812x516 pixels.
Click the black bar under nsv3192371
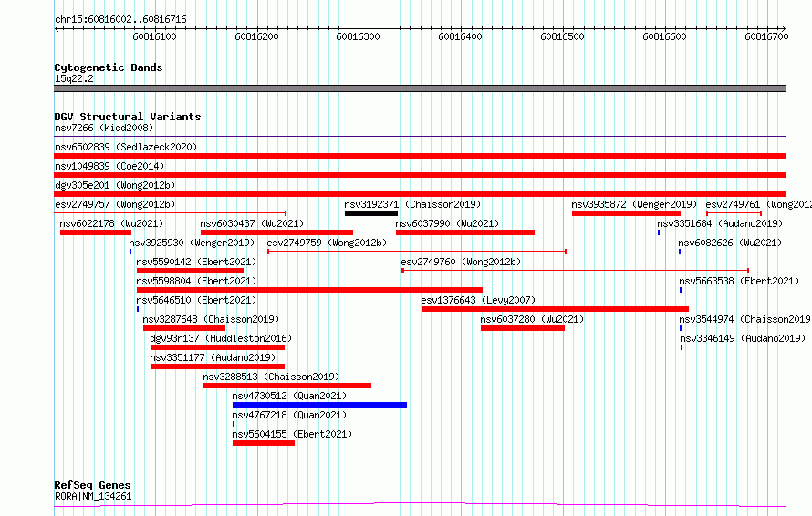point(371,213)
